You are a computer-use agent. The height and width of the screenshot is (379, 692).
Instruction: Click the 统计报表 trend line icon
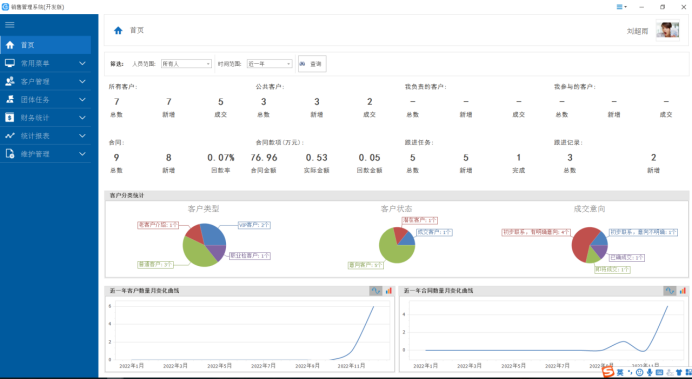10,136
